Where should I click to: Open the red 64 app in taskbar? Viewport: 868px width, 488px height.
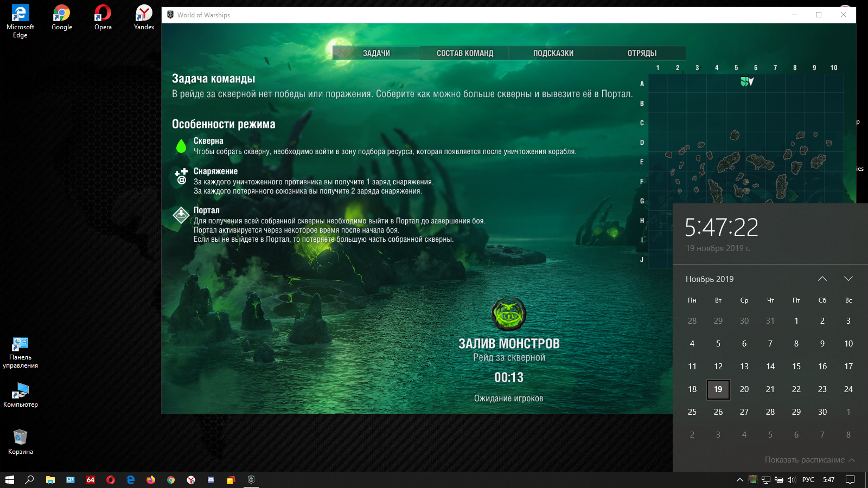click(91, 480)
